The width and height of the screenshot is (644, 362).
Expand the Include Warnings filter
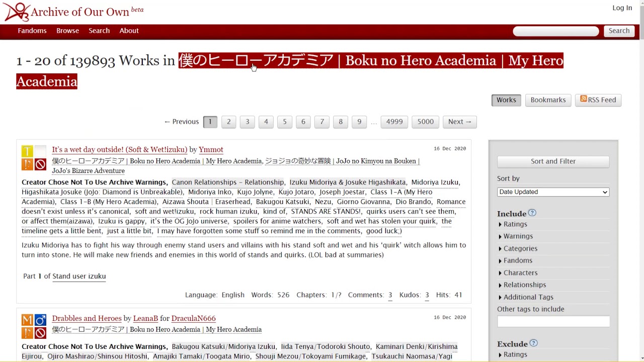(x=516, y=236)
